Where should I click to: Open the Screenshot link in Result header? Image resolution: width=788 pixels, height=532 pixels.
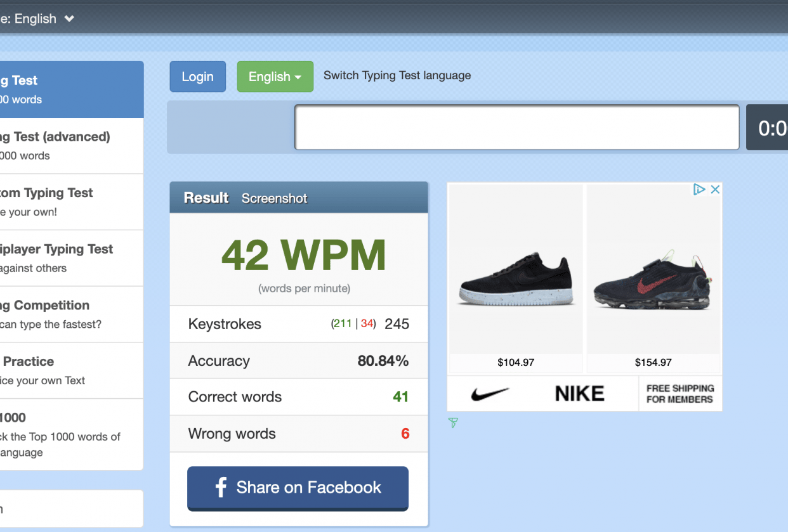pos(274,198)
